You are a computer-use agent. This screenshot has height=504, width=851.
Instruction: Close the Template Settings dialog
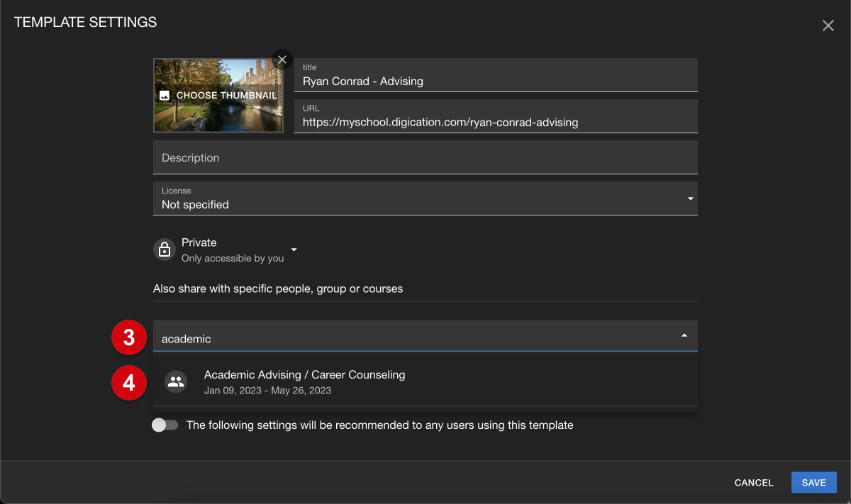point(828,26)
